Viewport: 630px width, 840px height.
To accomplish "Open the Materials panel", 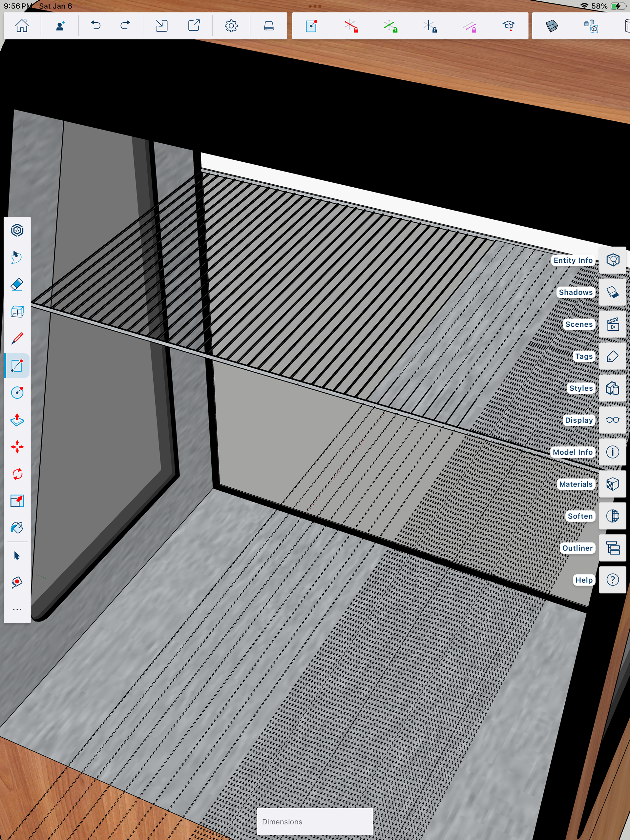I will 612,484.
